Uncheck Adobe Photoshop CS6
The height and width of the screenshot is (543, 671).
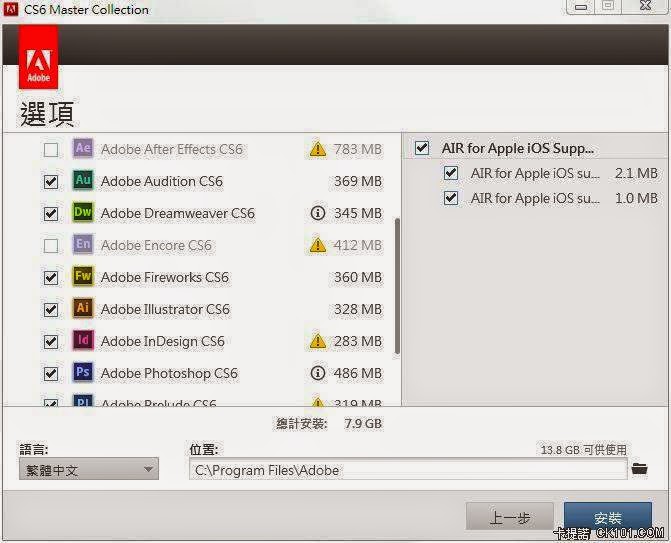[x=51, y=374]
